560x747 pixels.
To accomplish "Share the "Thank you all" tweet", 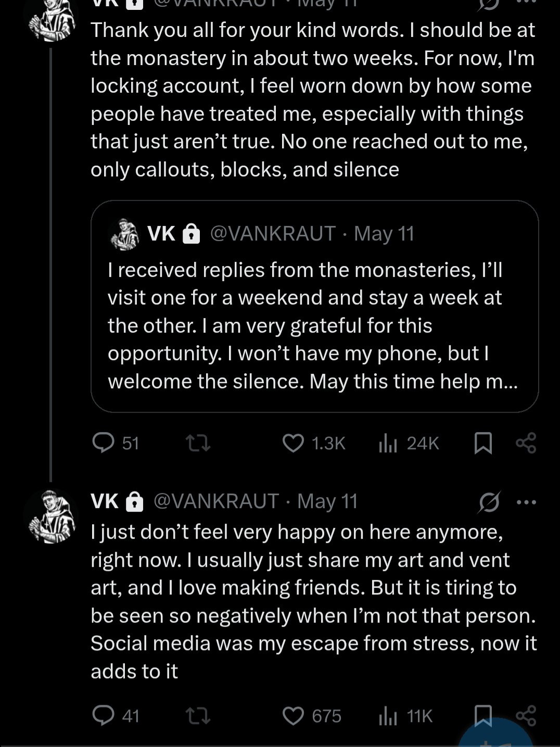I will pos(526,443).
